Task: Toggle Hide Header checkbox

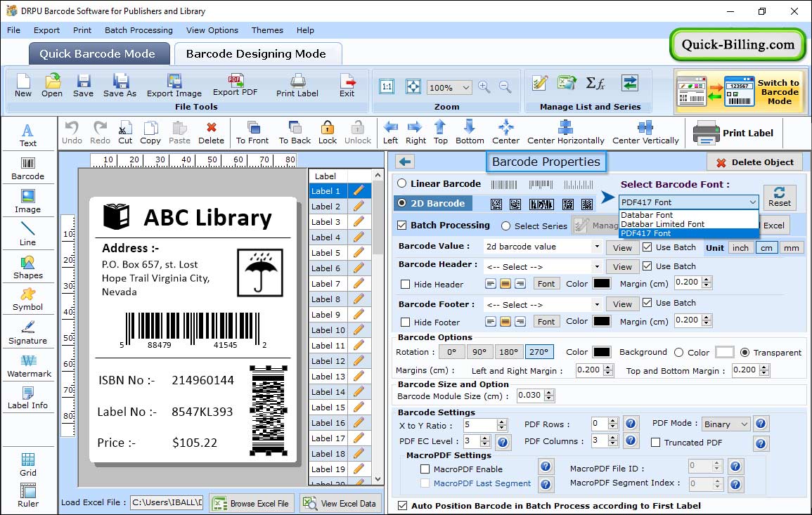Action: (406, 284)
